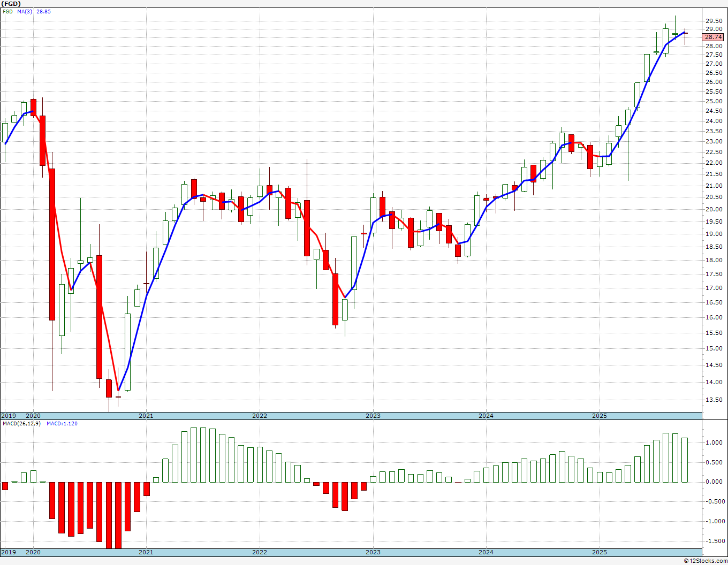The width and height of the screenshot is (728, 565).
Task: Click the 22.00 price axis label
Action: (714, 163)
